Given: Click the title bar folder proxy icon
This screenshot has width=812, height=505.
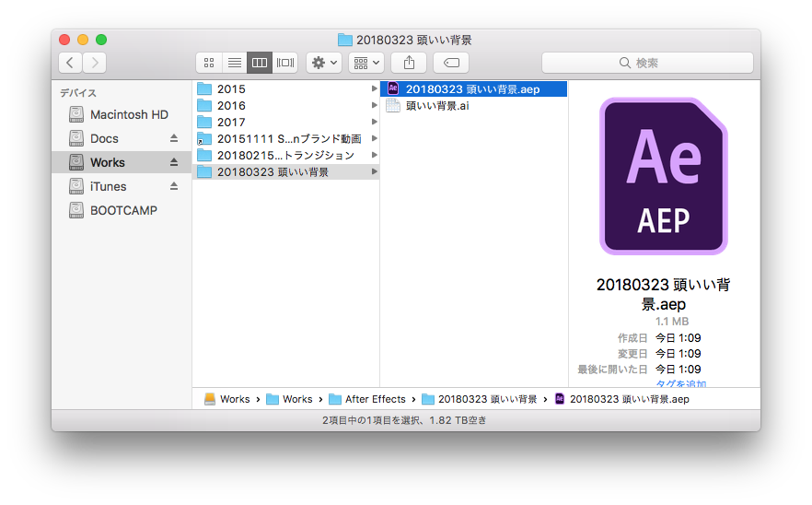Looking at the screenshot, I should (x=345, y=40).
